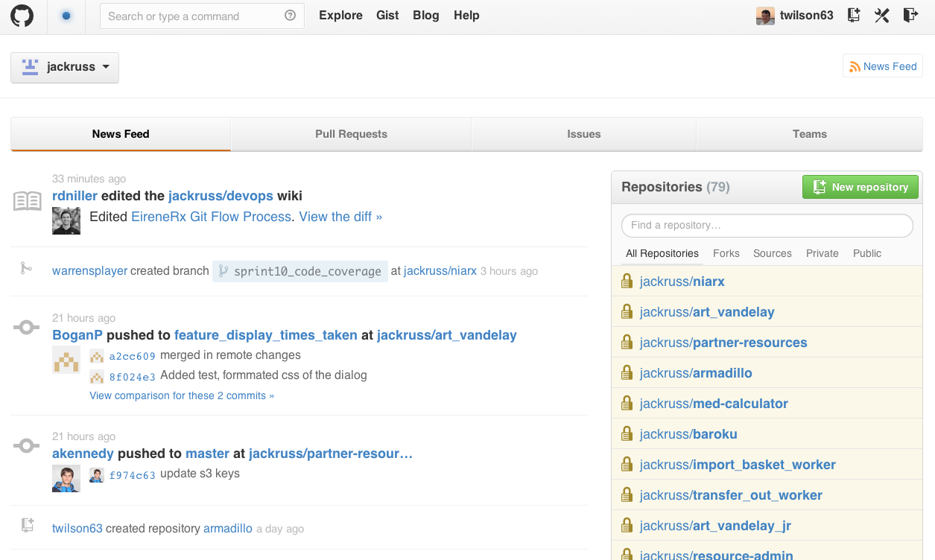Viewport: 935px width, 560px height.
Task: Filter repositories by Public
Action: coord(867,253)
